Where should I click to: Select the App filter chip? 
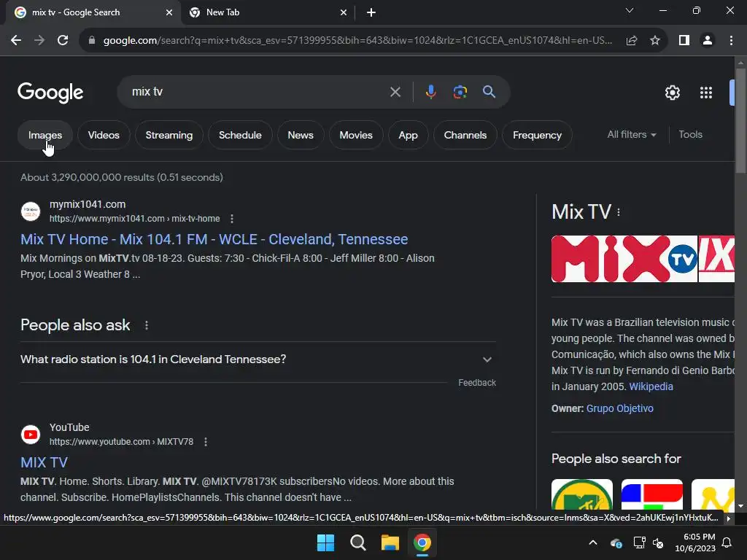(409, 135)
